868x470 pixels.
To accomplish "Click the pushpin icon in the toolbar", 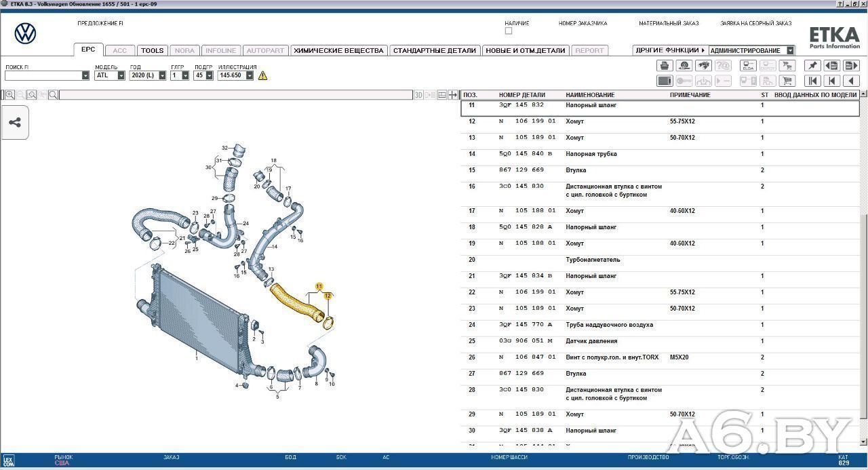I will tap(812, 65).
